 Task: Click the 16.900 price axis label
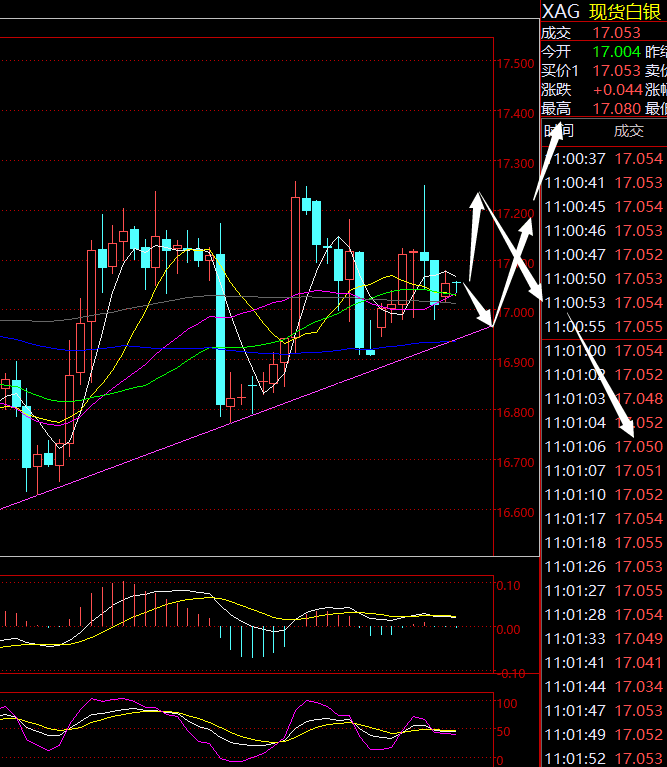515,362
